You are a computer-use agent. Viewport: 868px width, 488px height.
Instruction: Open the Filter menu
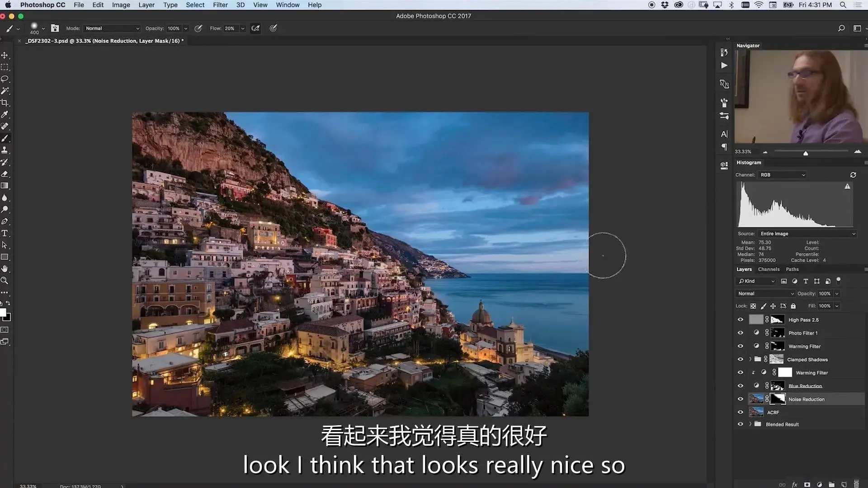click(220, 5)
